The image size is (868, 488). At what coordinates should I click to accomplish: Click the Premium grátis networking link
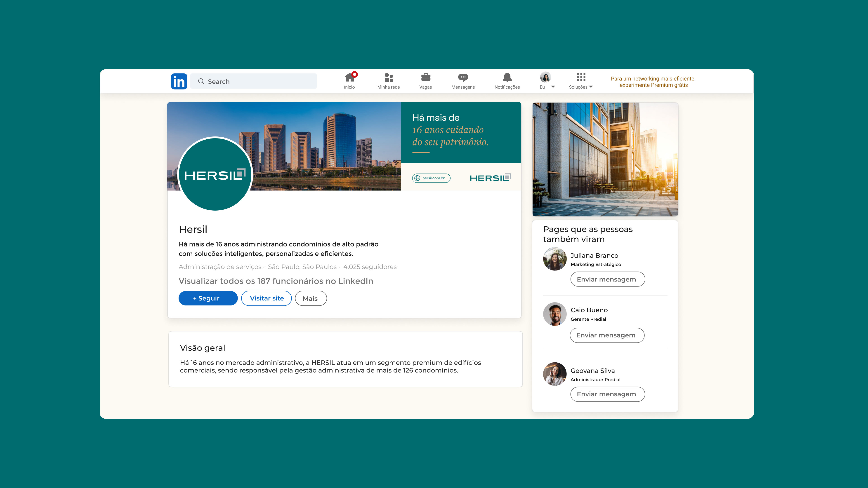coord(653,82)
